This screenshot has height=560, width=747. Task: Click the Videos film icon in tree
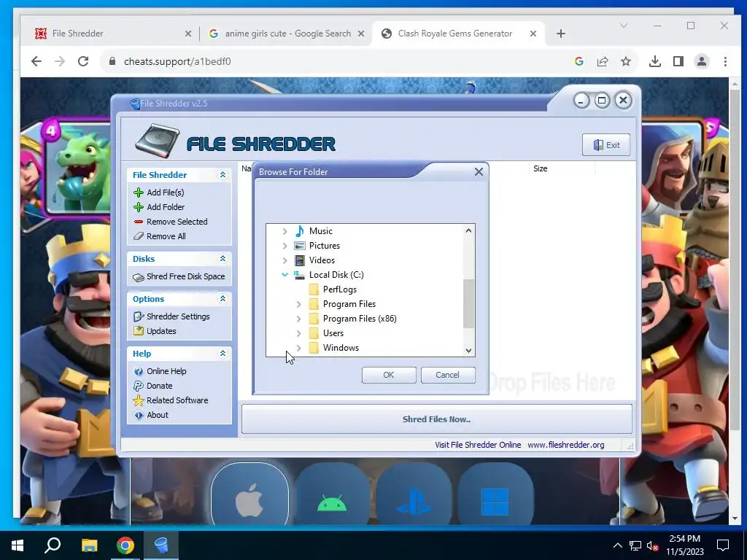pyautogui.click(x=300, y=260)
